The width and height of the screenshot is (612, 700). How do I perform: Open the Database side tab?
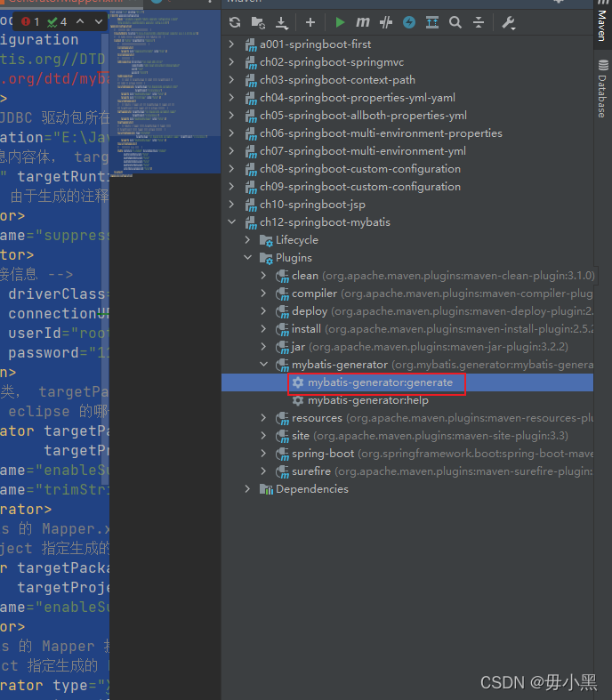coord(602,89)
